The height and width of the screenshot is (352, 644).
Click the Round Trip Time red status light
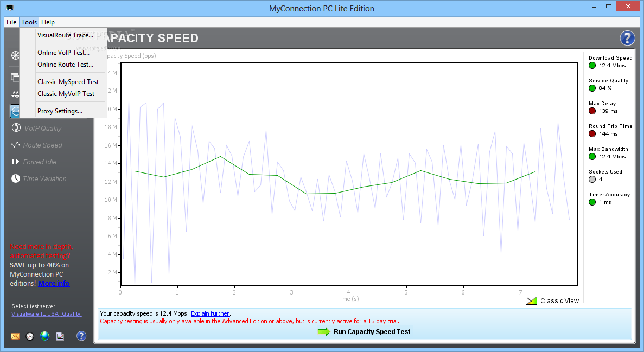click(x=592, y=133)
